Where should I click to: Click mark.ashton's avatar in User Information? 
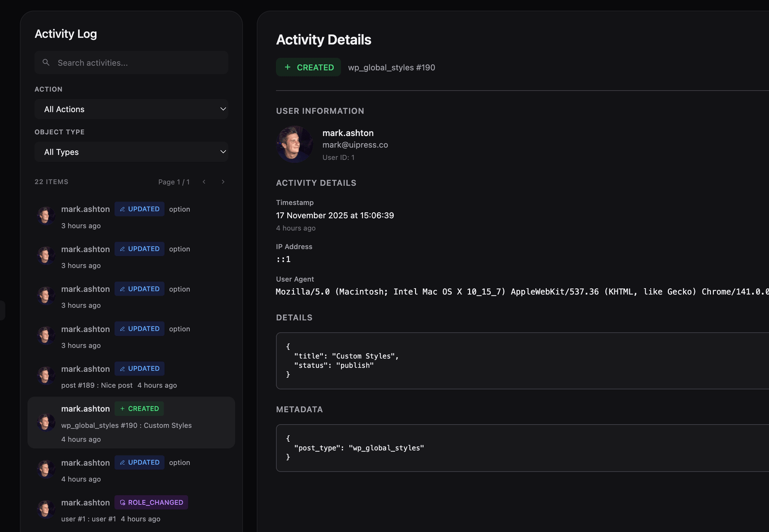tap(294, 144)
